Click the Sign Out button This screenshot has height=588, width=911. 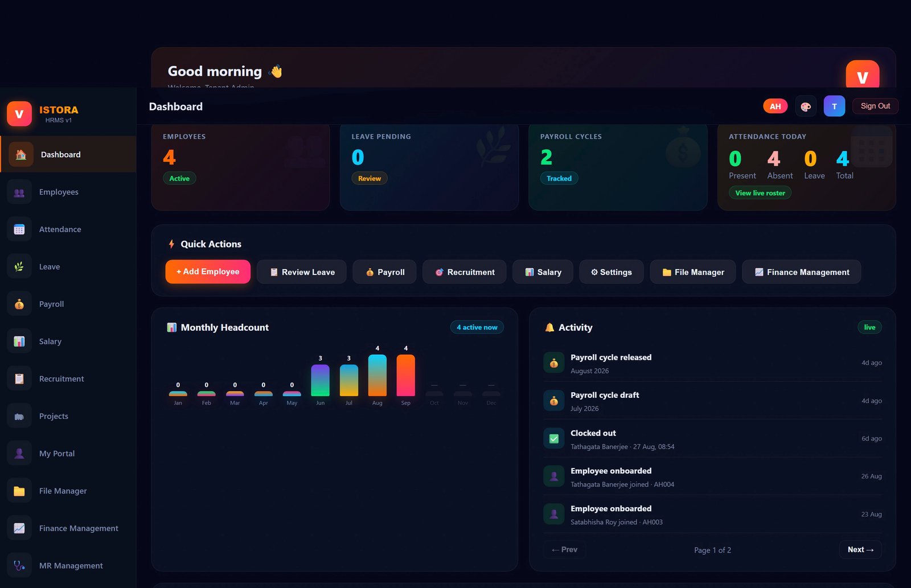tap(875, 106)
